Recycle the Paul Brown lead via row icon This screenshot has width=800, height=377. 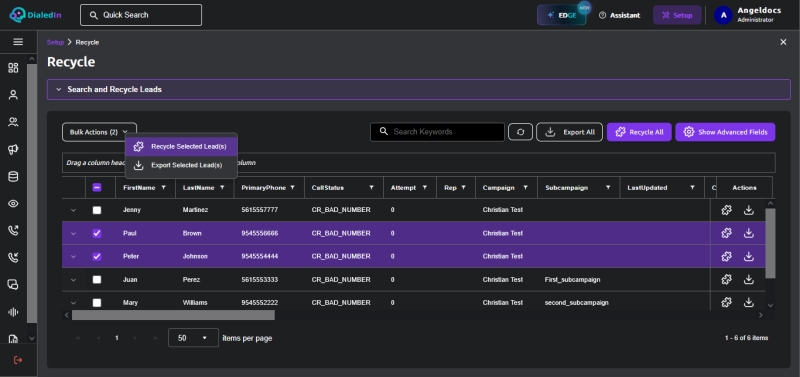coord(727,233)
